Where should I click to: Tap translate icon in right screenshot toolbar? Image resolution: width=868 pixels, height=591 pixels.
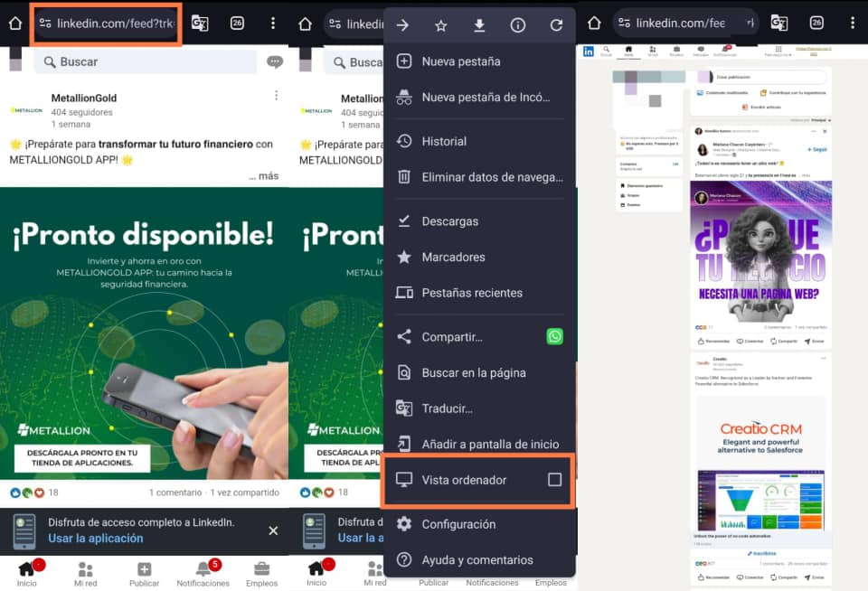pos(778,23)
